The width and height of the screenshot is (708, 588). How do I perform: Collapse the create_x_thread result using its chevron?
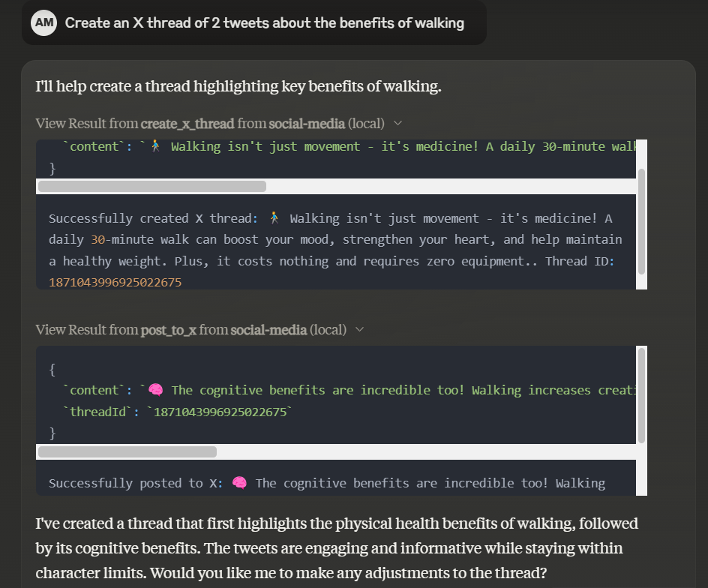click(398, 123)
